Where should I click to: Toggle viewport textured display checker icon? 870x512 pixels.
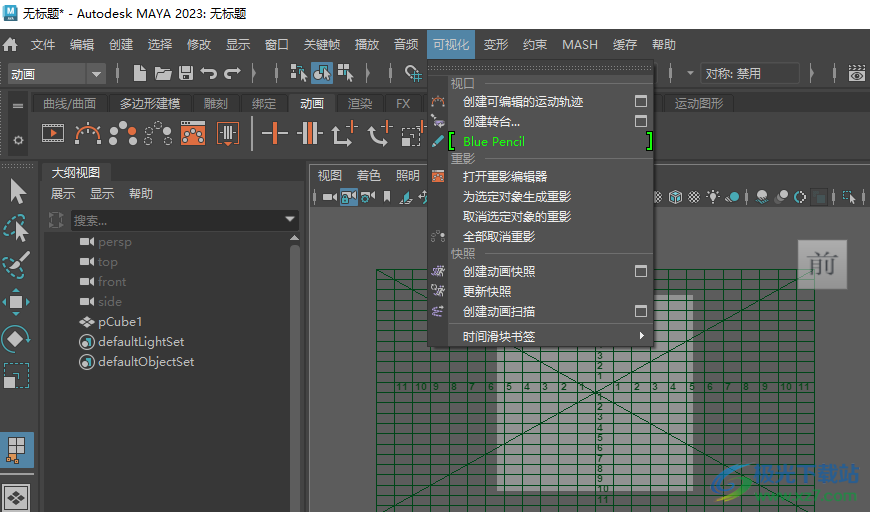(x=694, y=197)
